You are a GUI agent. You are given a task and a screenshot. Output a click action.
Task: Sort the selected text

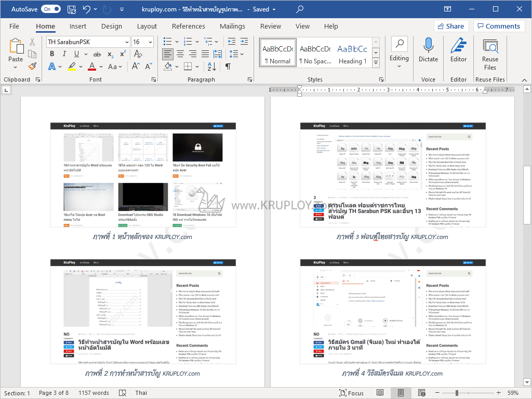212,66
